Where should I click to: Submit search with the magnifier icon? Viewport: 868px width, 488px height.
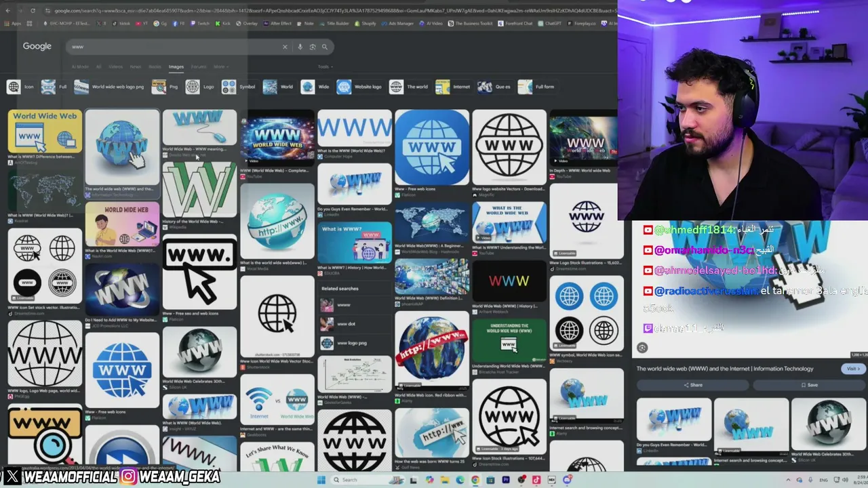325,47
